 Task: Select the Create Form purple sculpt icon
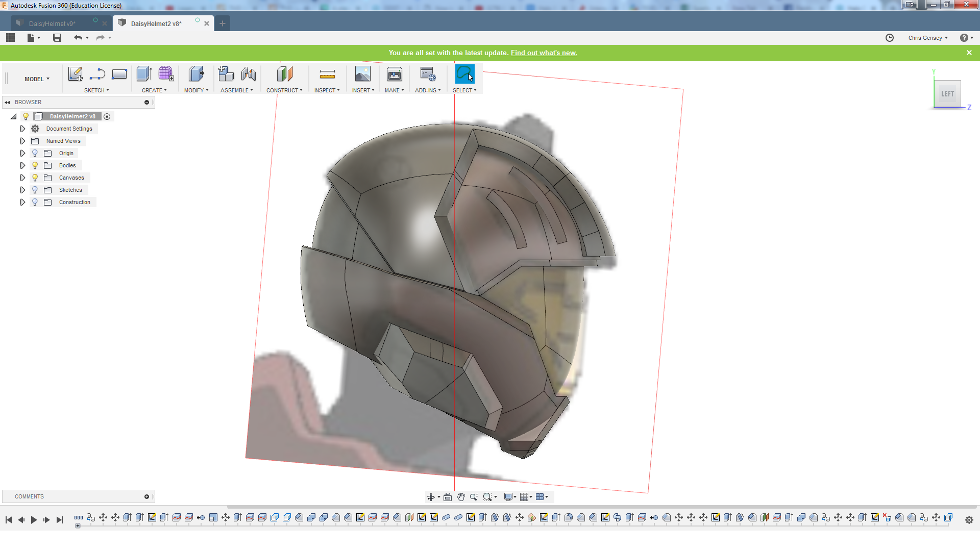[165, 74]
